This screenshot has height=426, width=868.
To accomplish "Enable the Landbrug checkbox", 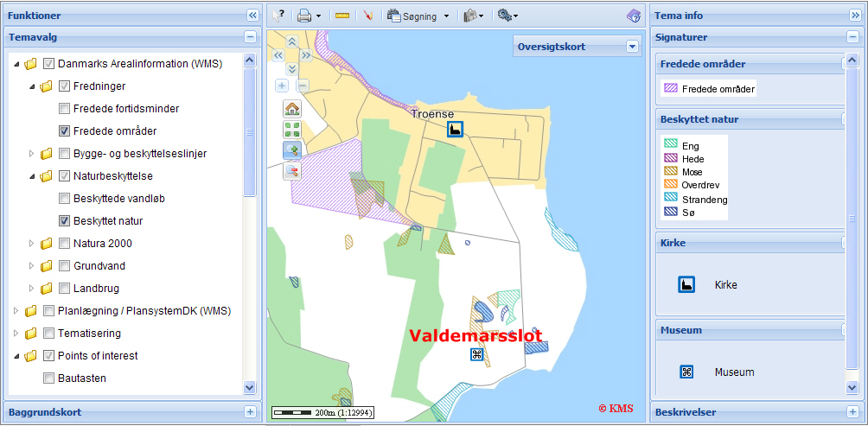I will click(64, 289).
